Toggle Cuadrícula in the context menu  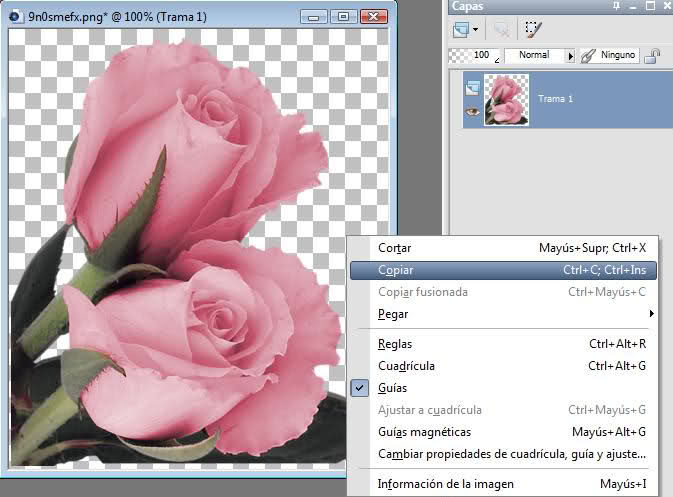tap(503, 366)
